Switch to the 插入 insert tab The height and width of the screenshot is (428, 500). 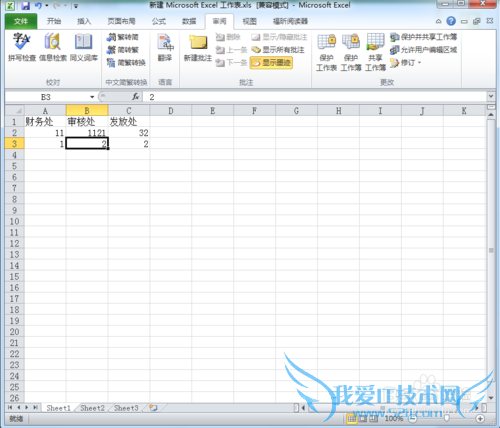pos(84,21)
